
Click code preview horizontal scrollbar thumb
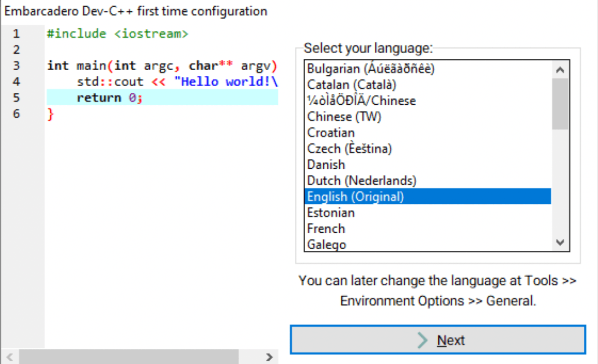pos(129,357)
